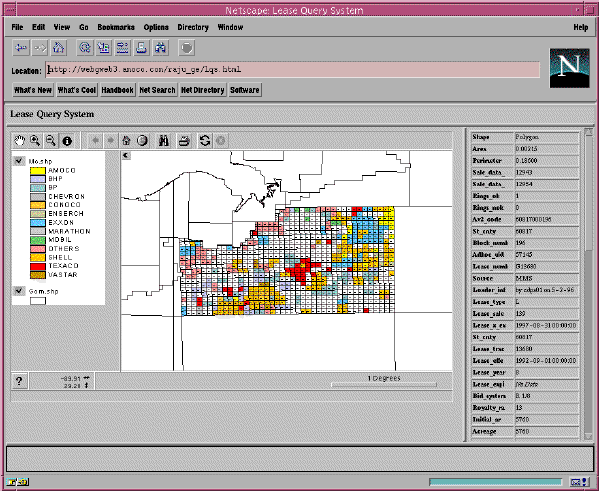Open map Find binoculars tool
This screenshot has width=599, height=491.
tap(164, 141)
